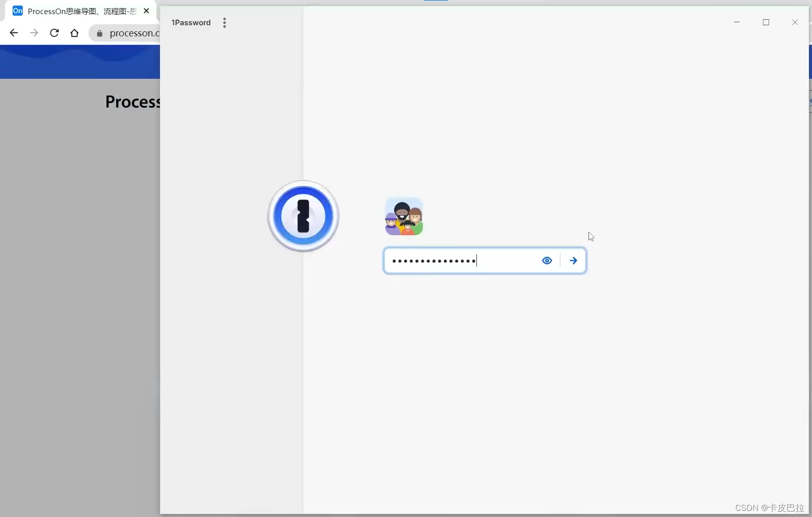The image size is (812, 517).
Task: Go back in the browser
Action: click(x=14, y=33)
